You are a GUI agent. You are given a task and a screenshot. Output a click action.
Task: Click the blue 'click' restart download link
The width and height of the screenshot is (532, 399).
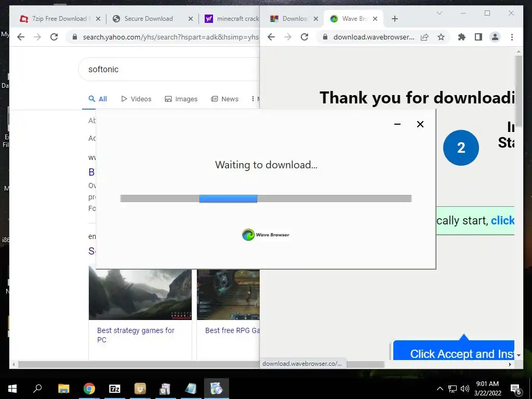(502, 220)
